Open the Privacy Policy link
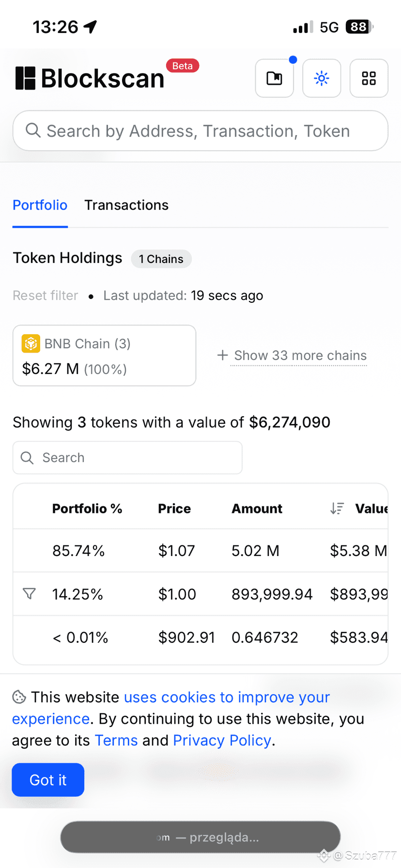The width and height of the screenshot is (401, 868). coord(222,740)
